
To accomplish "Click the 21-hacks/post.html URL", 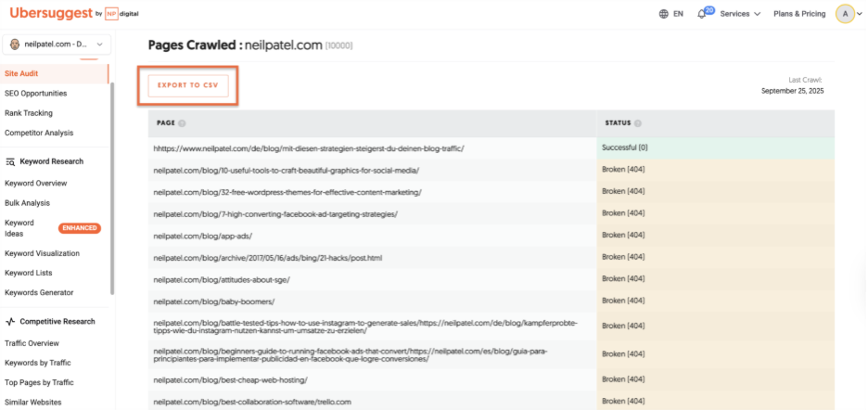I will (268, 258).
